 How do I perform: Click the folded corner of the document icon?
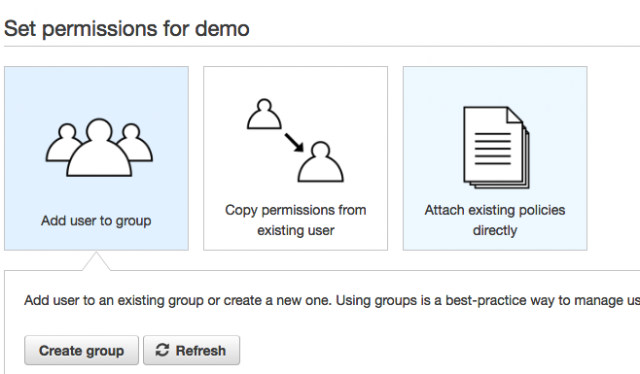[514, 115]
